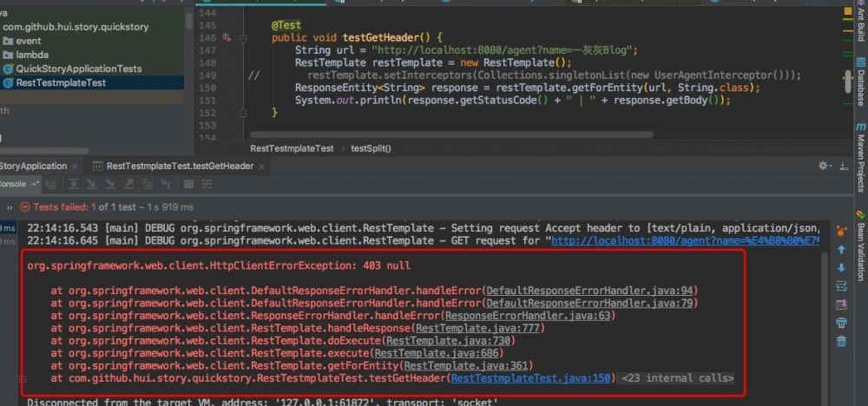Click the red tests failed status icon
This screenshot has height=406, width=868.
(x=24, y=206)
